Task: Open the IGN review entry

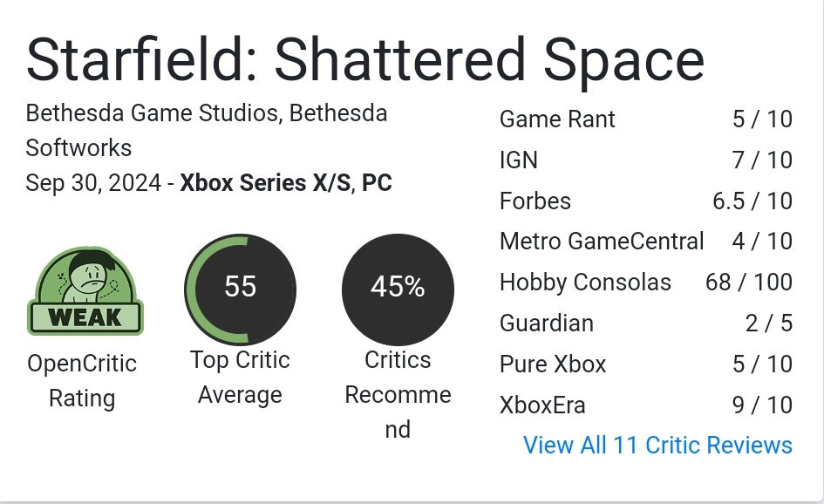Action: pos(519,160)
